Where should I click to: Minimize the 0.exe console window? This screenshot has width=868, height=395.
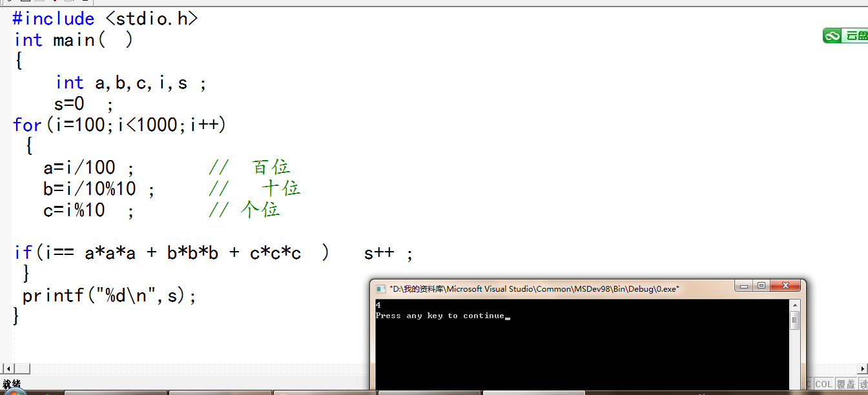(744, 286)
